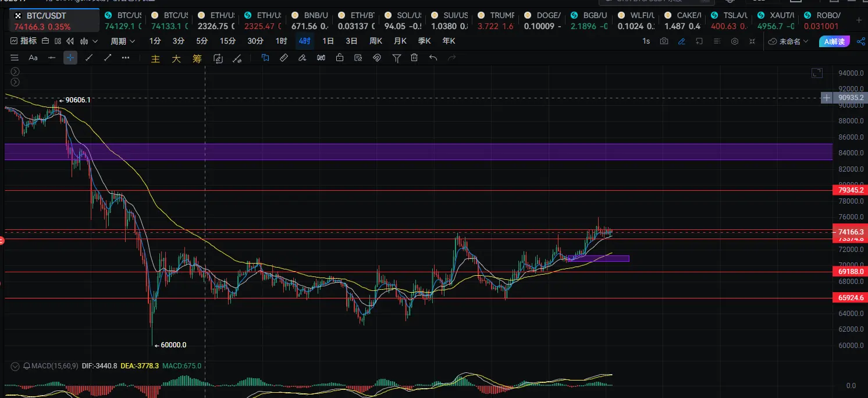Screen dimensions: 868x398
Task: Take a chart screenshot with camera icon
Action: (x=664, y=41)
